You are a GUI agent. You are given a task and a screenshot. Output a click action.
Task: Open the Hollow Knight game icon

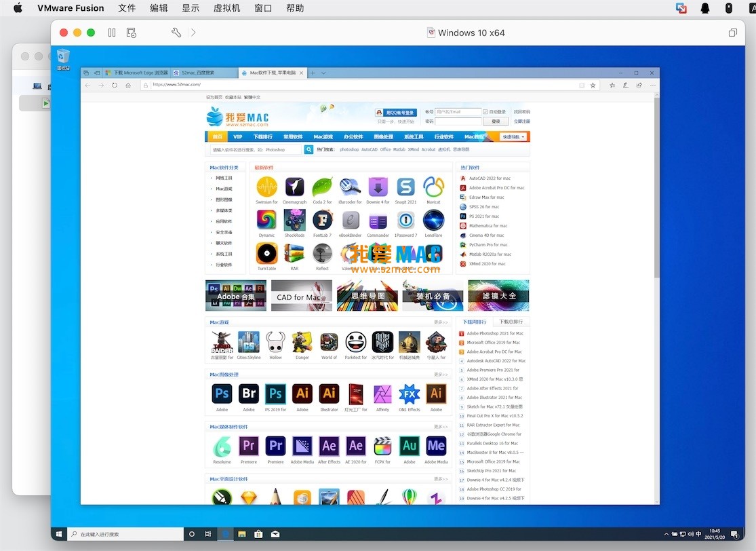tap(275, 342)
